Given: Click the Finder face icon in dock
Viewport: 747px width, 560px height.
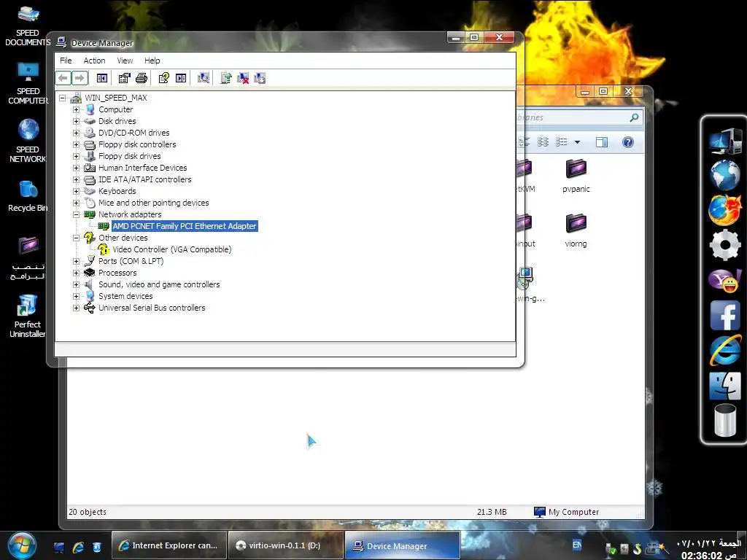Looking at the screenshot, I should [x=724, y=385].
